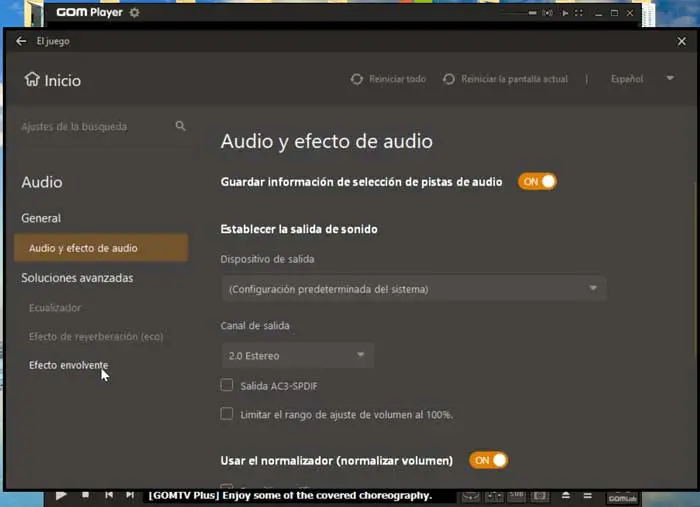Click Reiniciar la pantalla actual text
The width and height of the screenshot is (700, 507).
click(x=514, y=79)
